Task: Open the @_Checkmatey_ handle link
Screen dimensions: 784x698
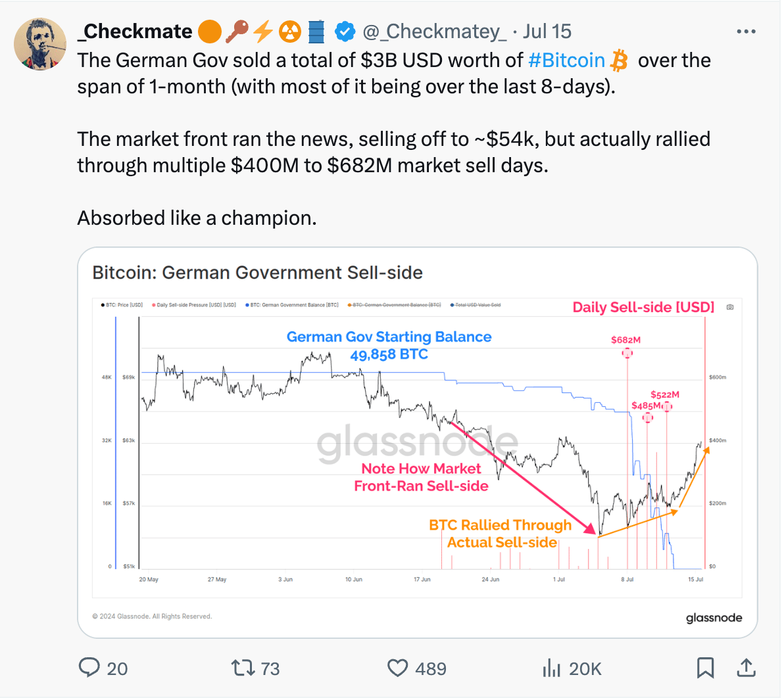Action: coord(434,32)
